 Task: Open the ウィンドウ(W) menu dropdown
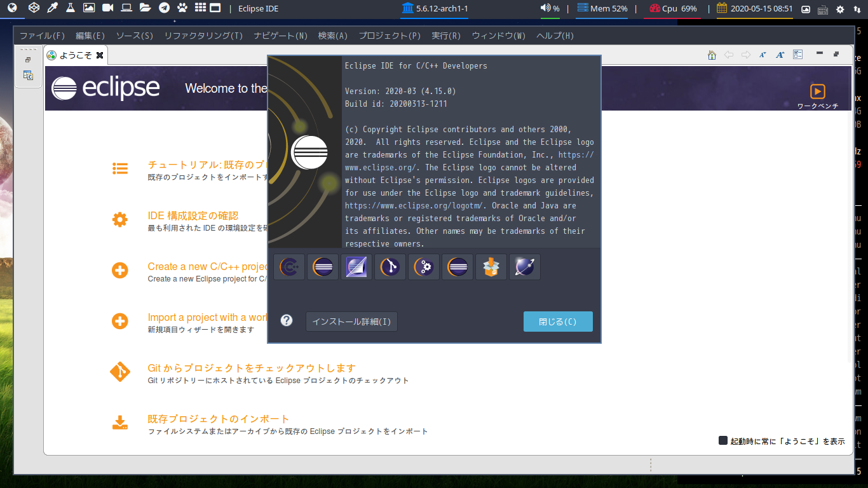tap(499, 36)
